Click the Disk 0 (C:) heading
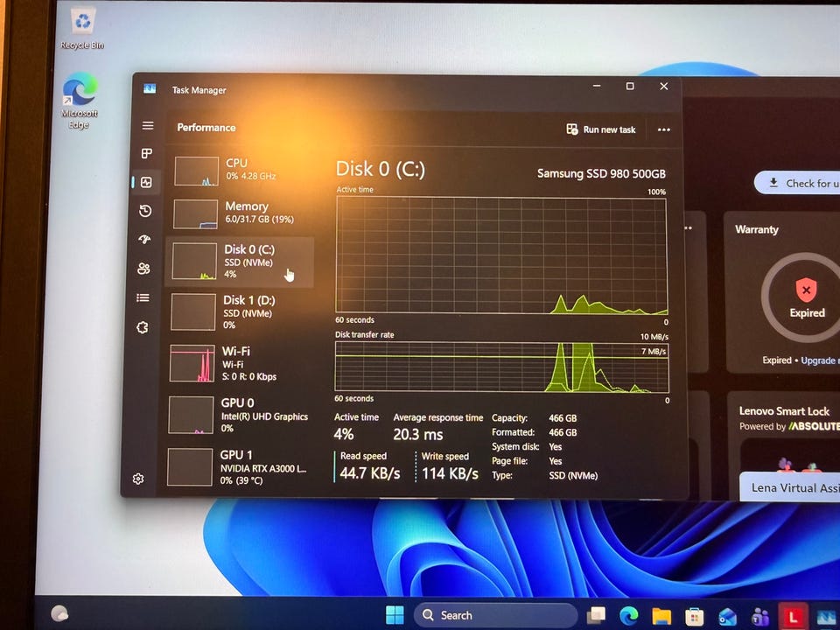 coord(381,169)
